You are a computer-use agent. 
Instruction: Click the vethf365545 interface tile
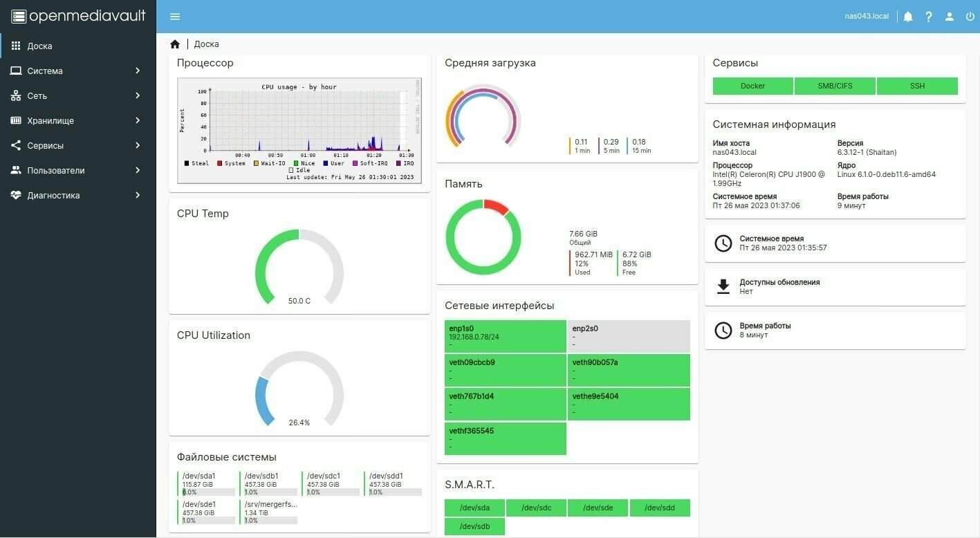click(x=506, y=438)
